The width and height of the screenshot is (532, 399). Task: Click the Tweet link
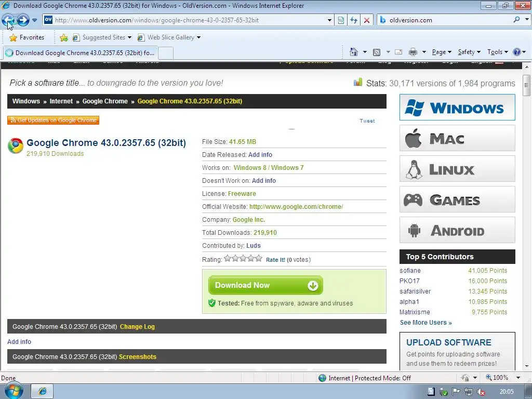(x=367, y=121)
